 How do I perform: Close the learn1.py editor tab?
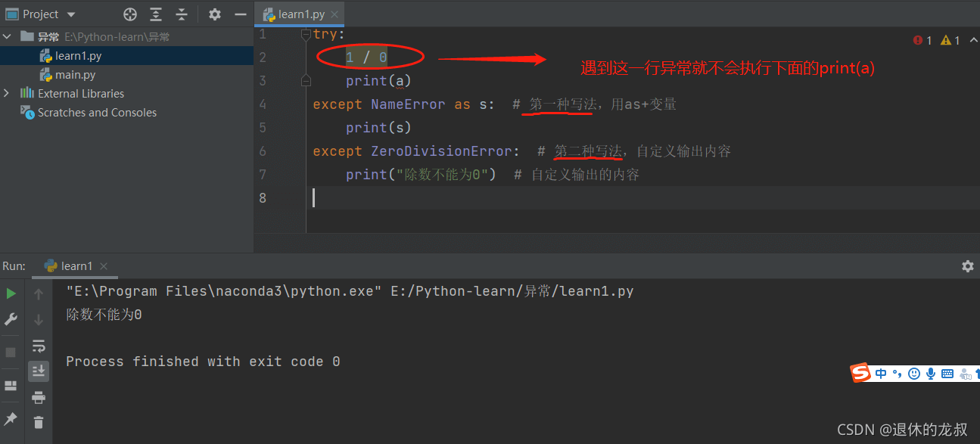[336, 15]
